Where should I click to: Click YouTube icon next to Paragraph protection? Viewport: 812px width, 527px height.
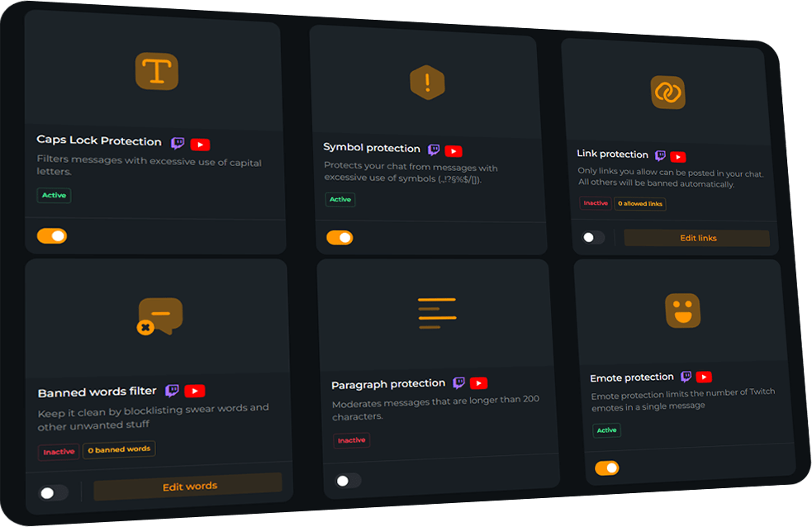click(478, 383)
